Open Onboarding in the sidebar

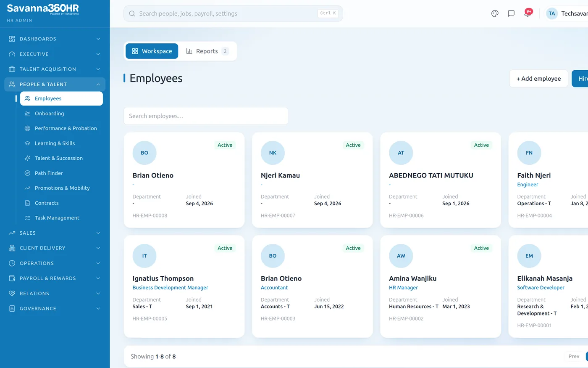tap(61, 114)
